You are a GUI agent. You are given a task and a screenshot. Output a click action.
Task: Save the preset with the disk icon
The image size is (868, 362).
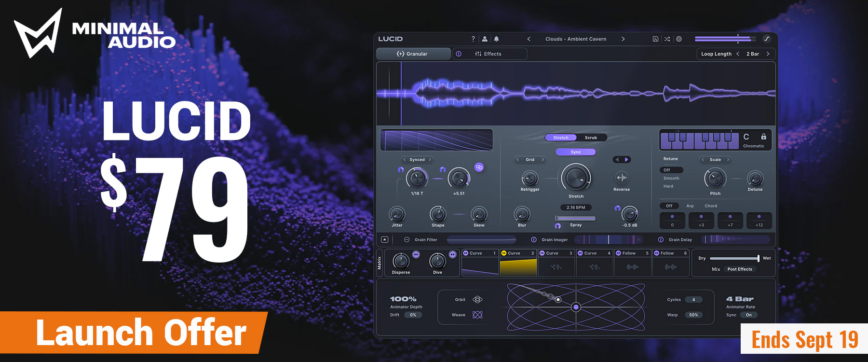pos(655,39)
